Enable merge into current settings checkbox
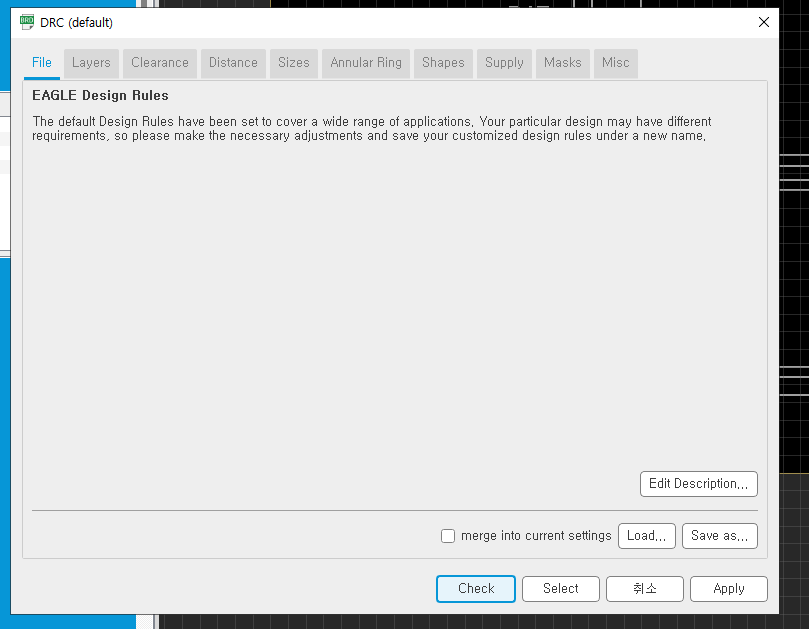 [x=448, y=536]
